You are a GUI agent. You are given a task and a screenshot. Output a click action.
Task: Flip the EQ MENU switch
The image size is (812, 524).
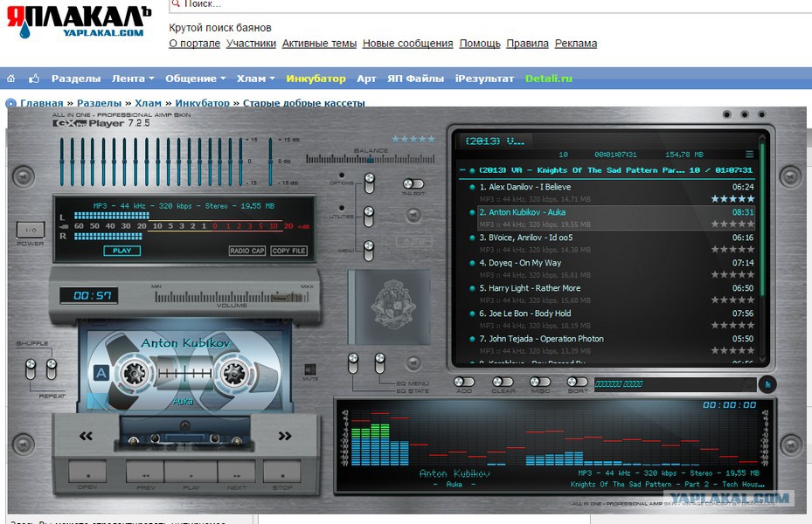tap(379, 363)
